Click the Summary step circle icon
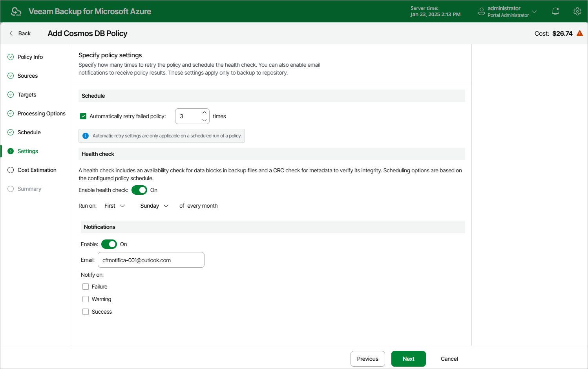Screen dimensions: 588x369 [11, 189]
